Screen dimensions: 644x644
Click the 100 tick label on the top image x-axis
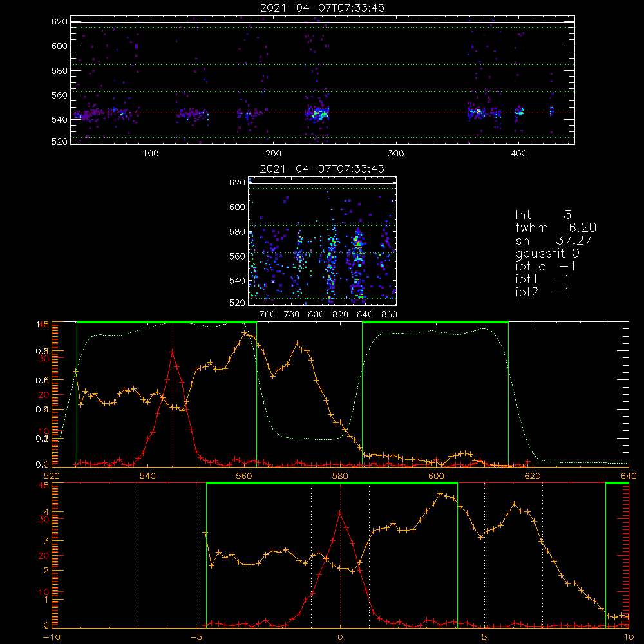pos(151,154)
